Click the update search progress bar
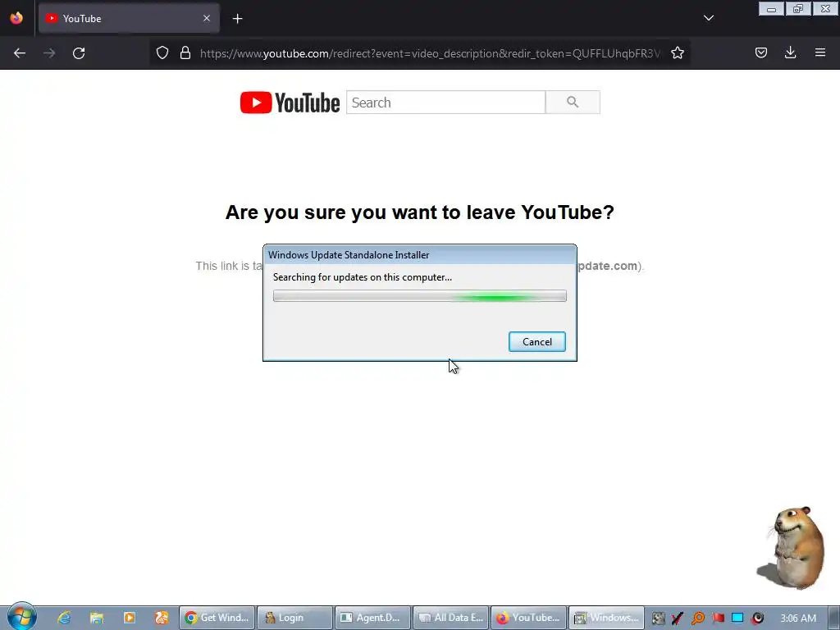 click(x=419, y=296)
